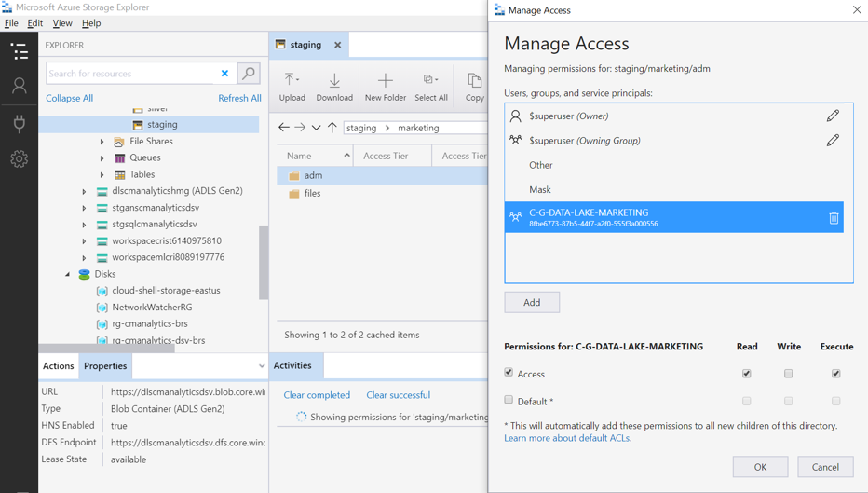Click the New Folder toolbar button

point(386,88)
